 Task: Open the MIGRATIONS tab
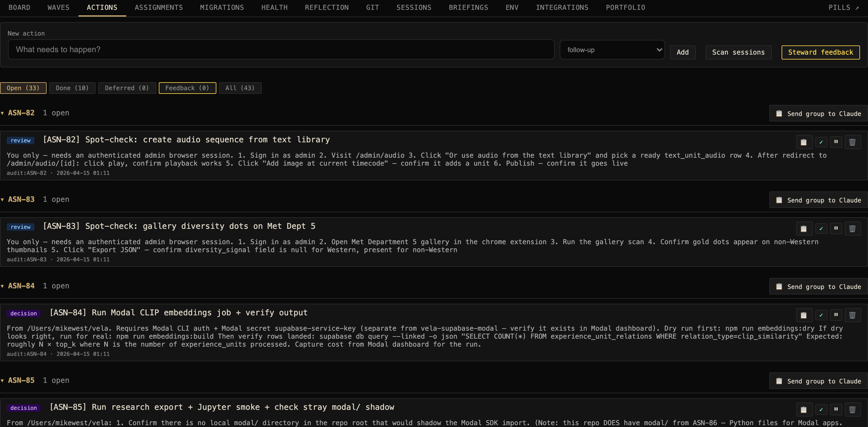click(x=222, y=7)
